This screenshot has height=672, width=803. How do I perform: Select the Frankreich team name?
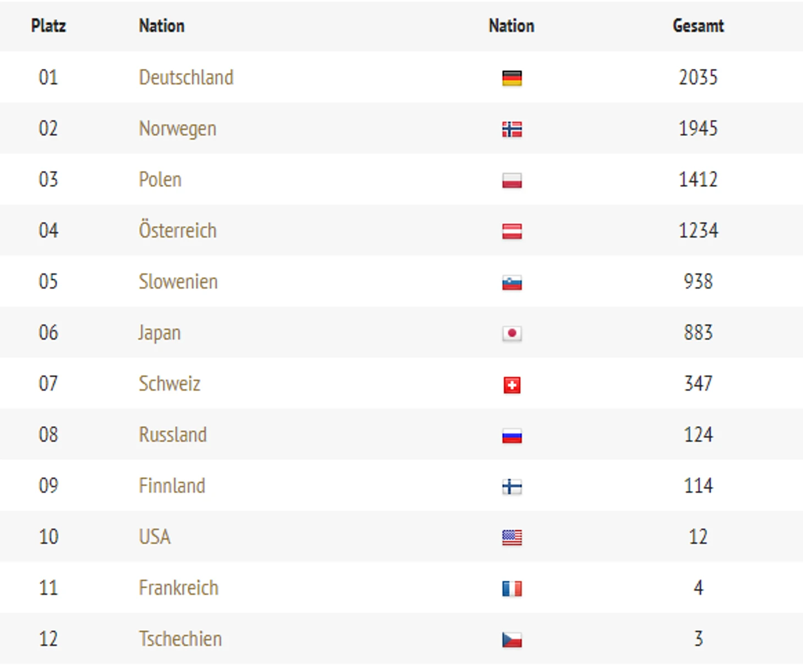[178, 588]
